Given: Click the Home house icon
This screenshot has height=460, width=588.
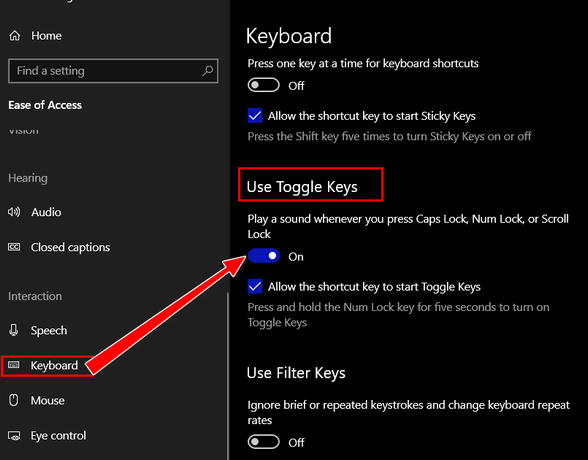Looking at the screenshot, I should (15, 36).
